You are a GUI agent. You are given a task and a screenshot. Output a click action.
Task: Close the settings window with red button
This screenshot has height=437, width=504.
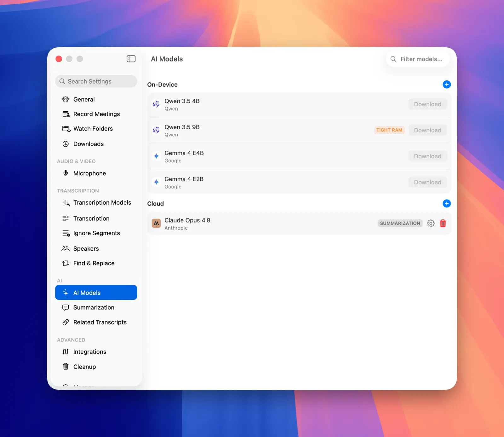point(59,59)
